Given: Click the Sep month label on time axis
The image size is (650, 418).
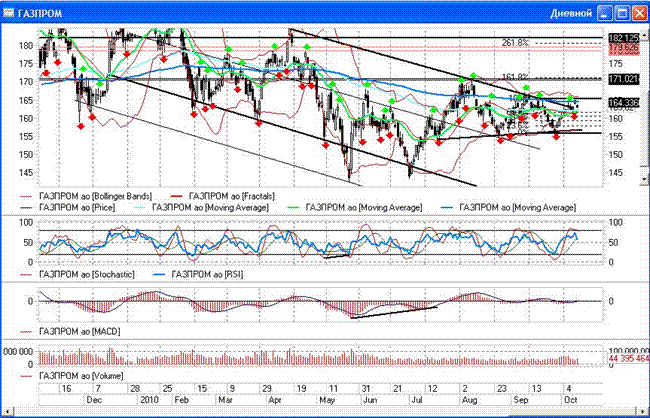Looking at the screenshot, I should point(521,400).
